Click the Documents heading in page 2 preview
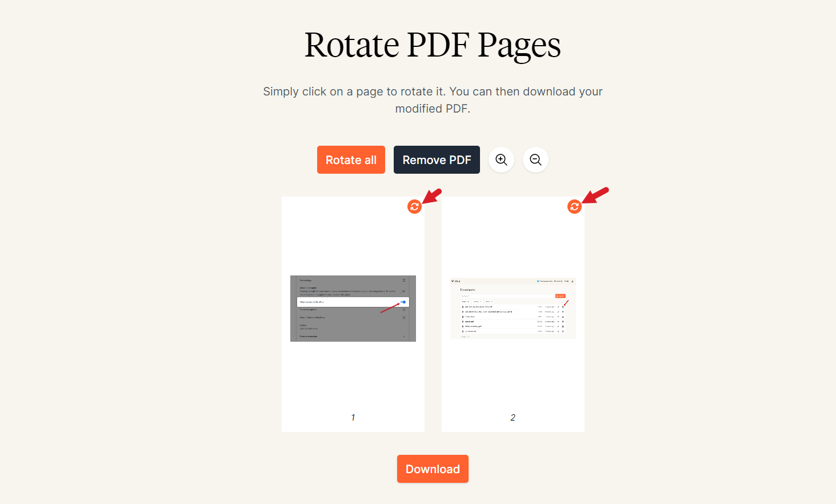The image size is (836, 504). (x=467, y=290)
